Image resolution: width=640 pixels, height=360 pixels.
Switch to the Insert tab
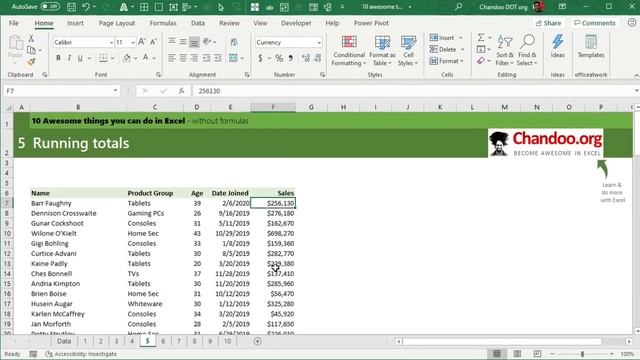click(75, 23)
